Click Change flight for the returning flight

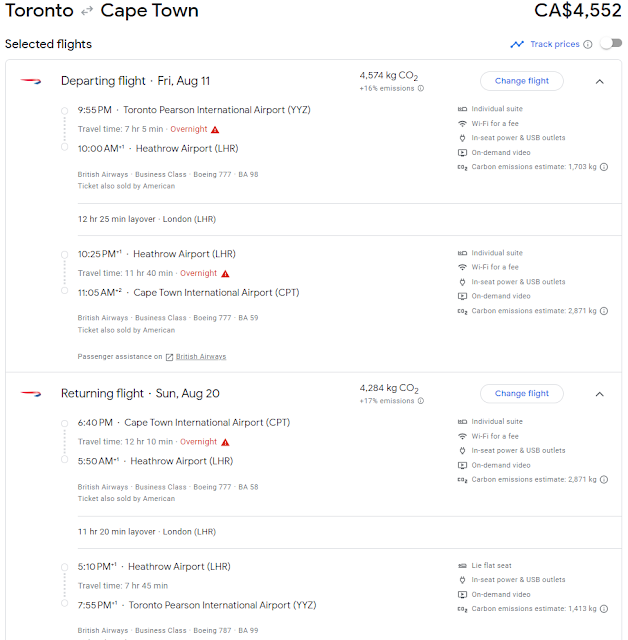click(x=521, y=393)
